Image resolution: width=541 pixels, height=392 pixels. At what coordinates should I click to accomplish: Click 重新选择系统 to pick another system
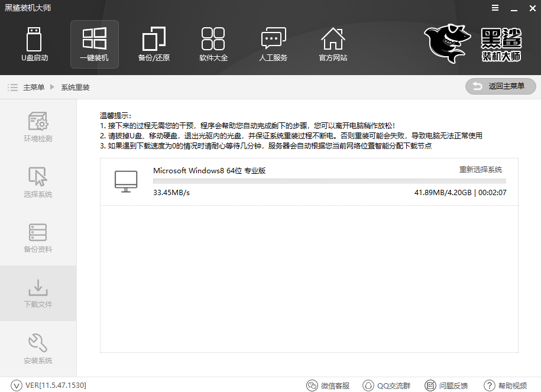point(481,170)
